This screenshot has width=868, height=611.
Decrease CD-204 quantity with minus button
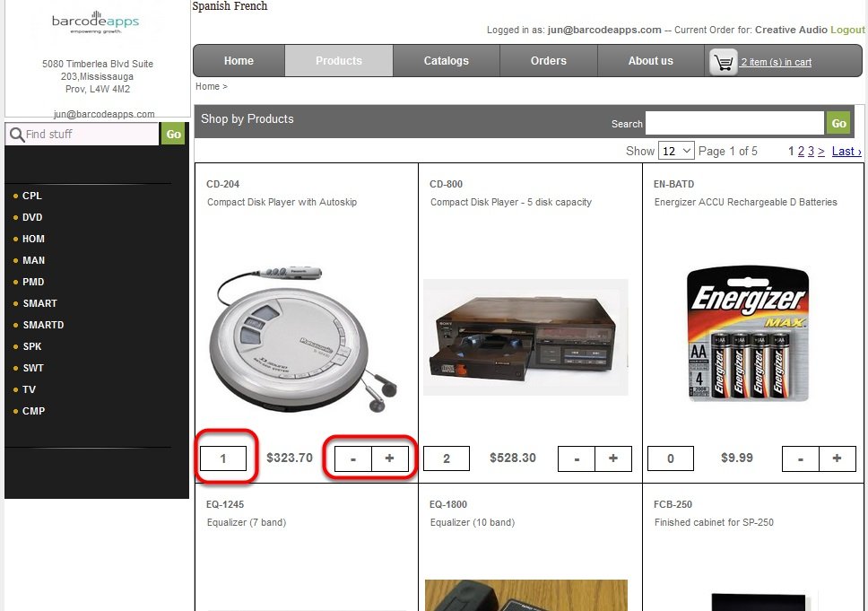pos(353,458)
